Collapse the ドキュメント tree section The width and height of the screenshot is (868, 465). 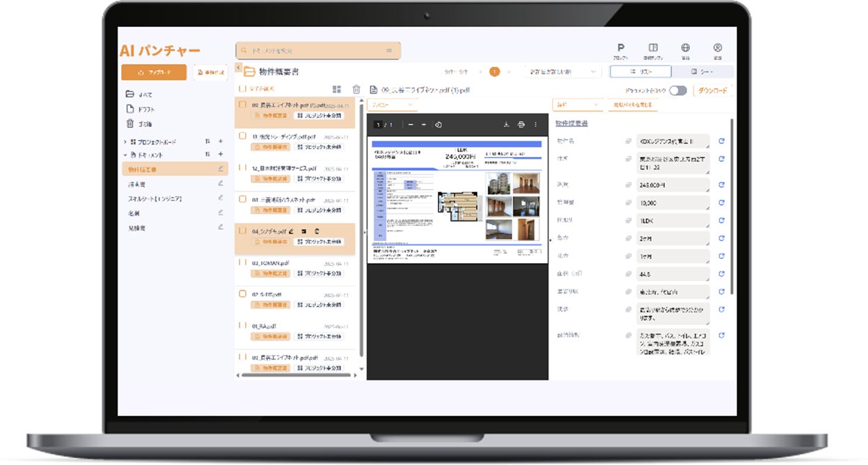125,154
